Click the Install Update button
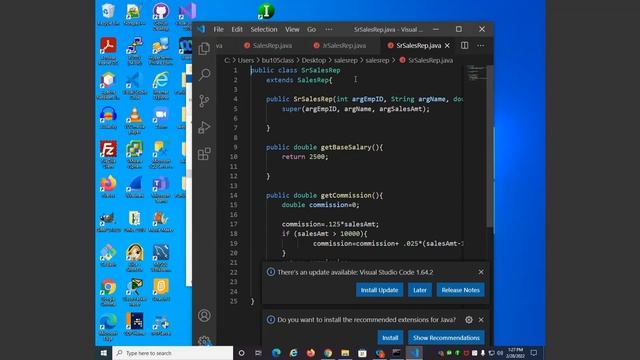The width and height of the screenshot is (640, 360). point(379,290)
